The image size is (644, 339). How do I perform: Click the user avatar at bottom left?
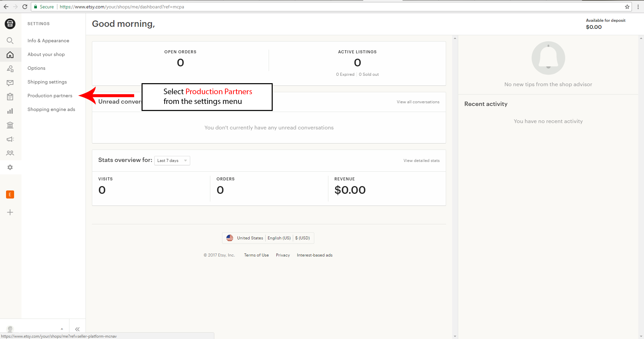[10, 329]
